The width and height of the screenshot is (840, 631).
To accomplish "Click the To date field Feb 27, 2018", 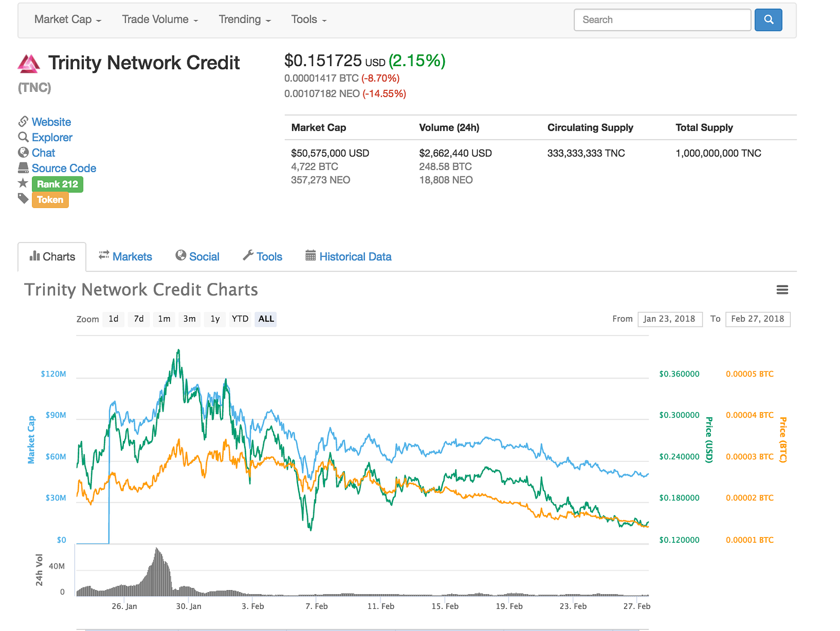I will pos(758,319).
